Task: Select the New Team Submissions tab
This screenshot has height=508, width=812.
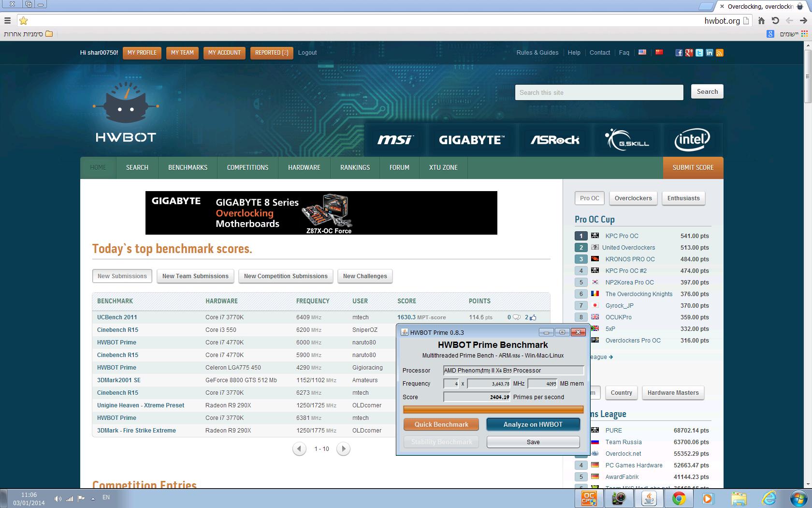Action: click(x=195, y=276)
